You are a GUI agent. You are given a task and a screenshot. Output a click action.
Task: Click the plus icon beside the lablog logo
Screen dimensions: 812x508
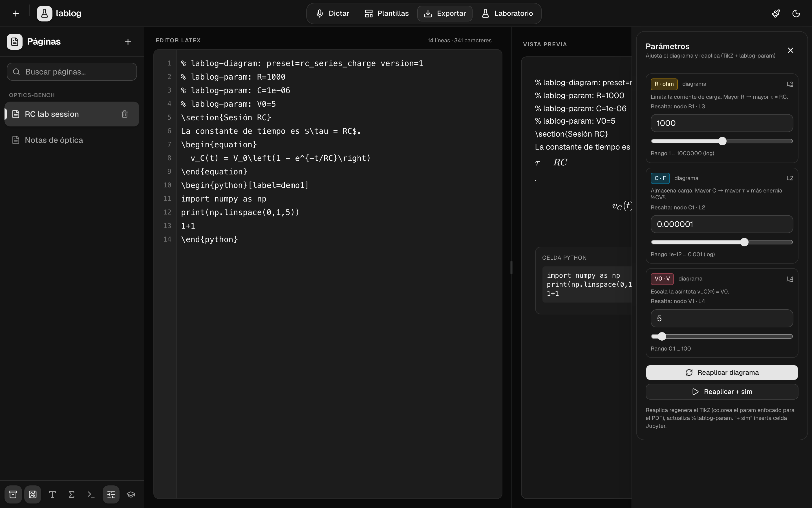click(x=16, y=14)
